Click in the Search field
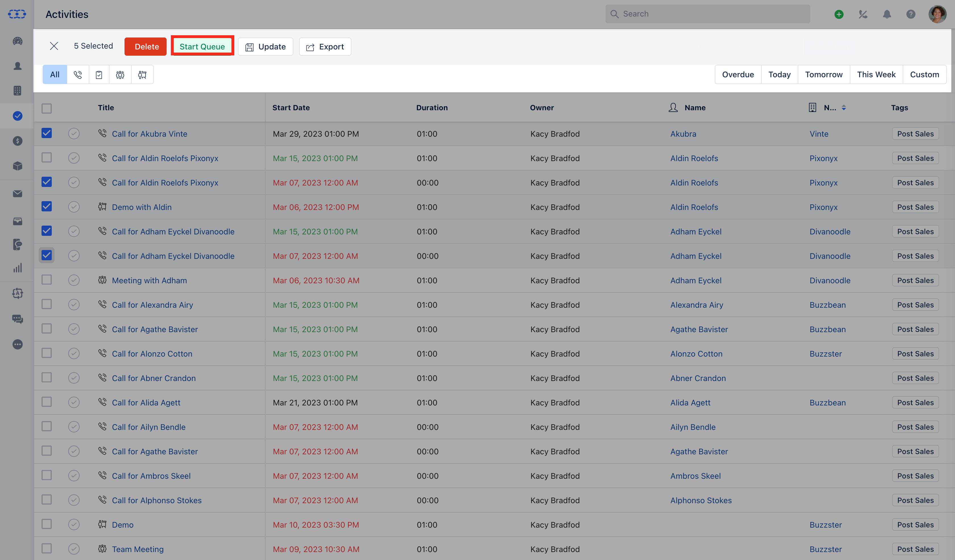This screenshot has width=955, height=560. click(x=708, y=14)
